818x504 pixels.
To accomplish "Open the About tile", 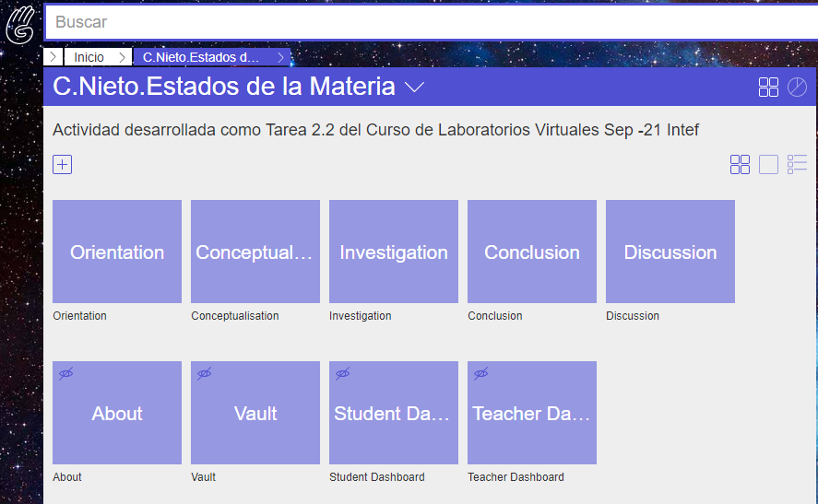I will pyautogui.click(x=117, y=413).
